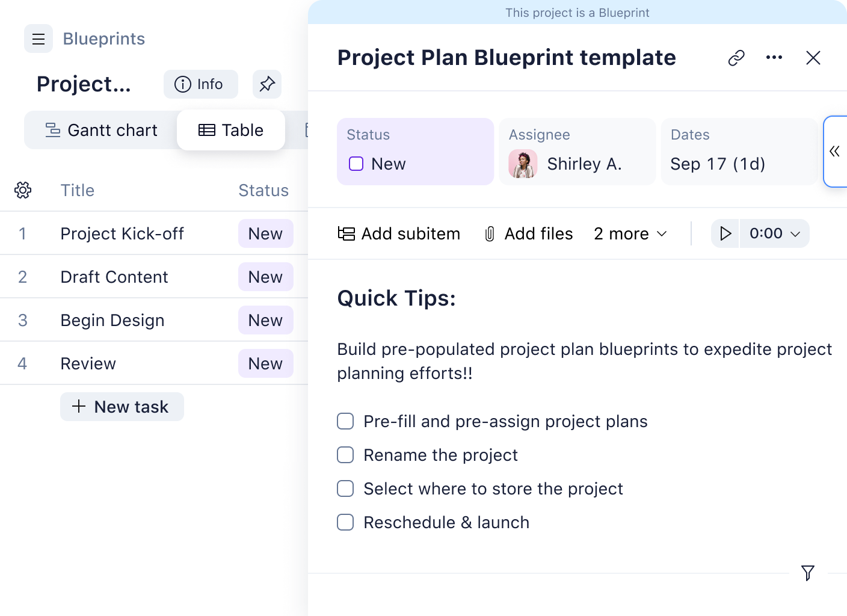Create a New task
This screenshot has width=847, height=616.
coord(122,407)
